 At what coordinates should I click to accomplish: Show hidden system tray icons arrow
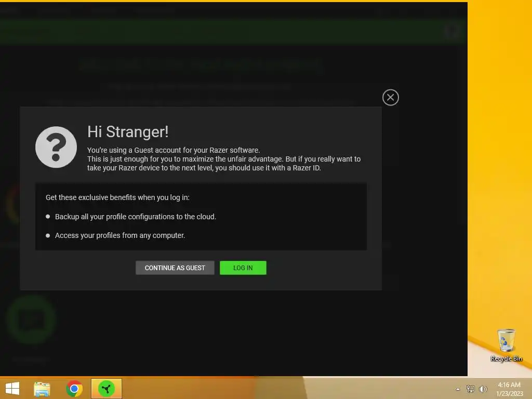pos(458,389)
